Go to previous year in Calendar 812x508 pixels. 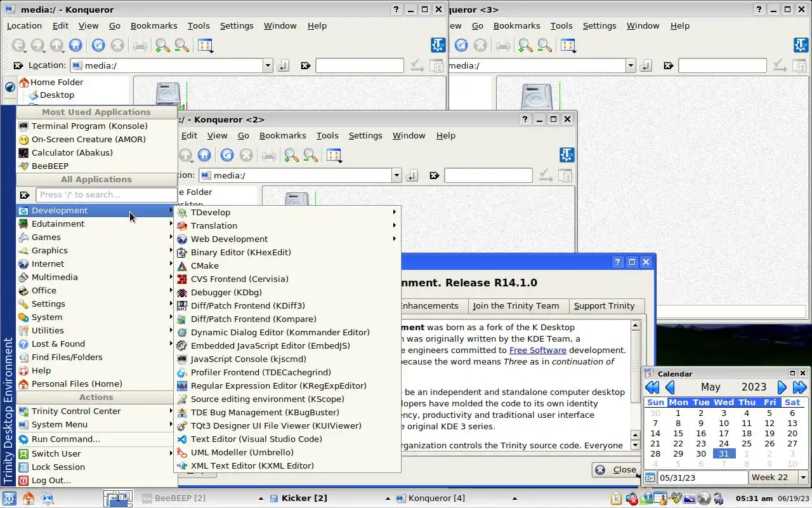[652, 387]
